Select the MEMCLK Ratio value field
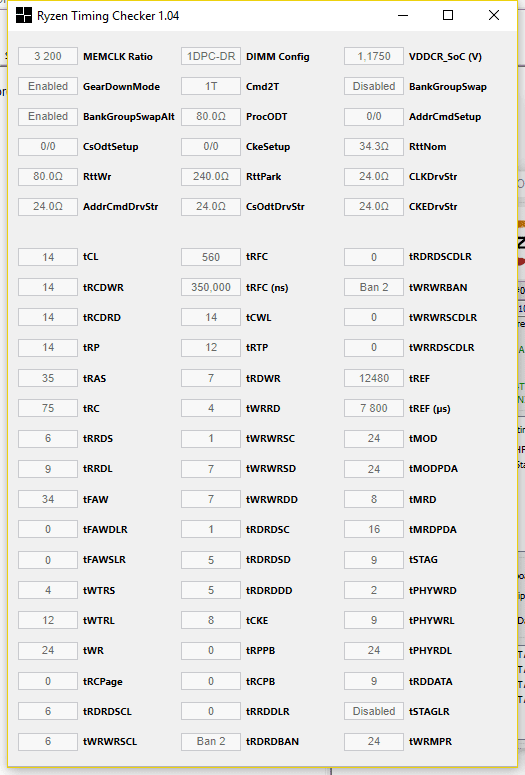The image size is (525, 775). click(48, 56)
